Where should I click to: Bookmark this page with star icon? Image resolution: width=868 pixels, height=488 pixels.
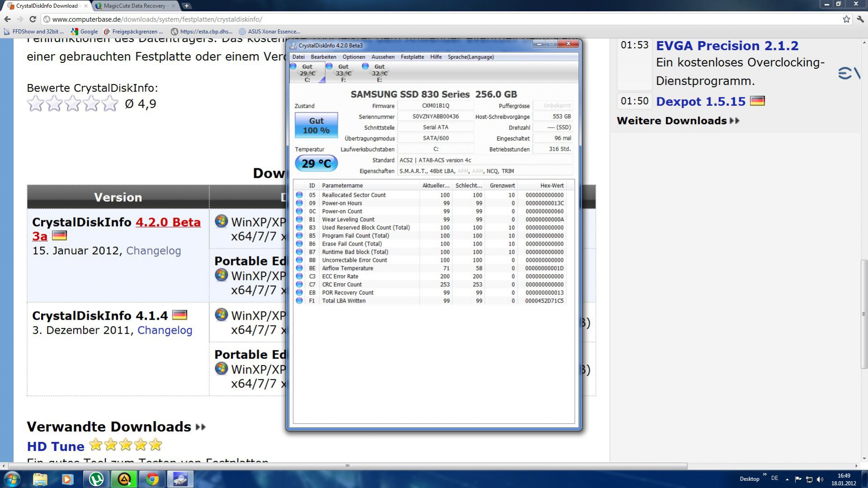[846, 19]
